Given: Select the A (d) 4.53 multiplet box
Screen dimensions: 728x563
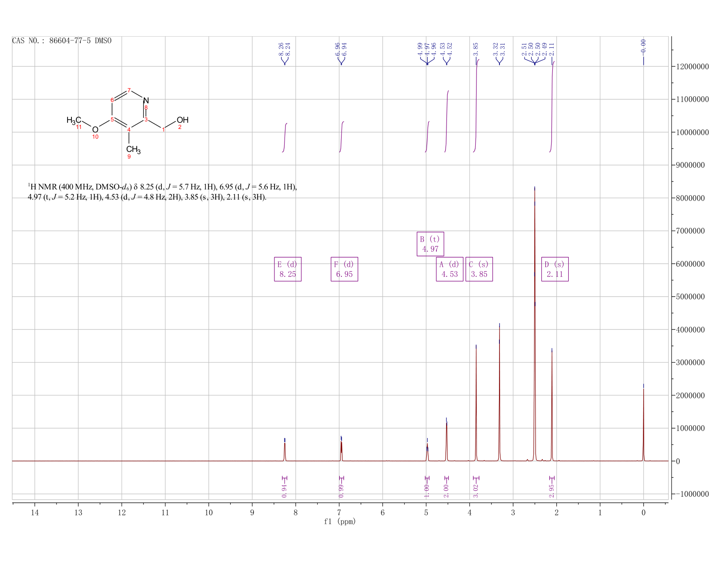Looking at the screenshot, I should tap(450, 269).
